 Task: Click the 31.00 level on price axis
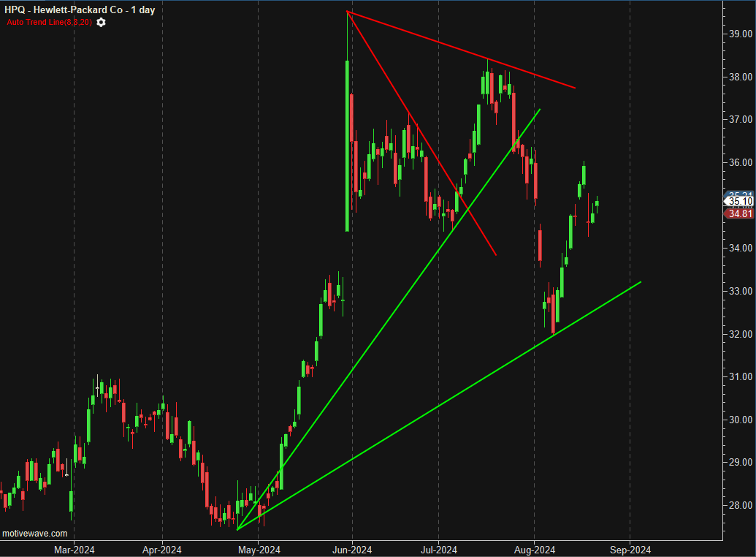(739, 376)
